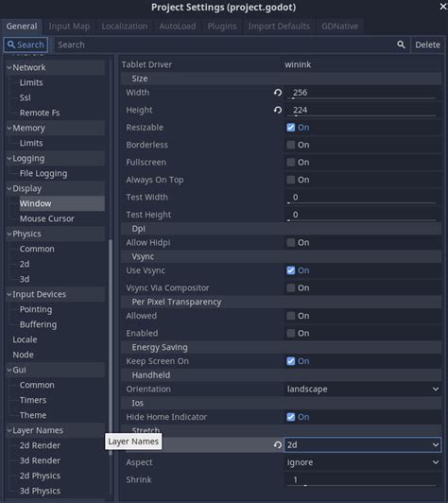Click the Delete button
Viewport: 448px width, 503px height.
tap(427, 44)
